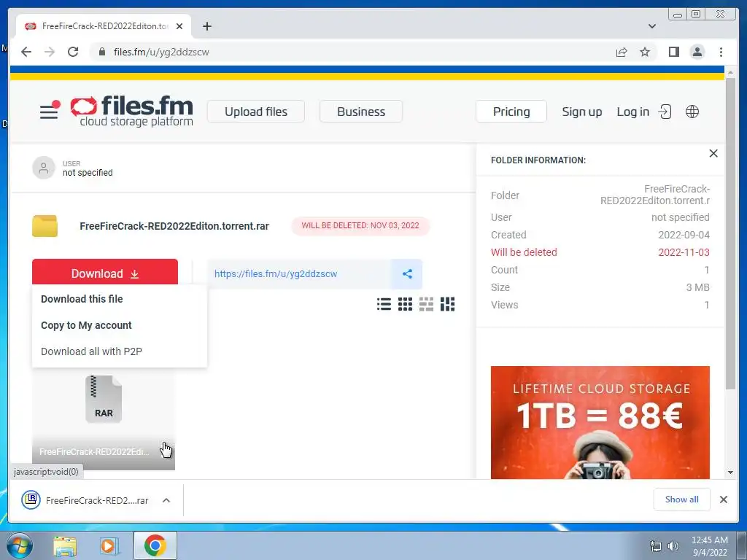Choose Copy to My account

coord(86,325)
